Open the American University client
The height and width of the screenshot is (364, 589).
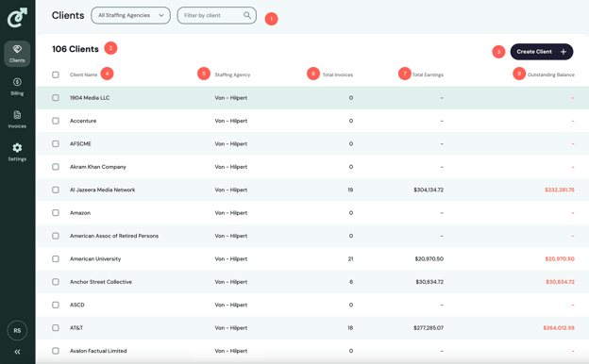[x=95, y=259]
